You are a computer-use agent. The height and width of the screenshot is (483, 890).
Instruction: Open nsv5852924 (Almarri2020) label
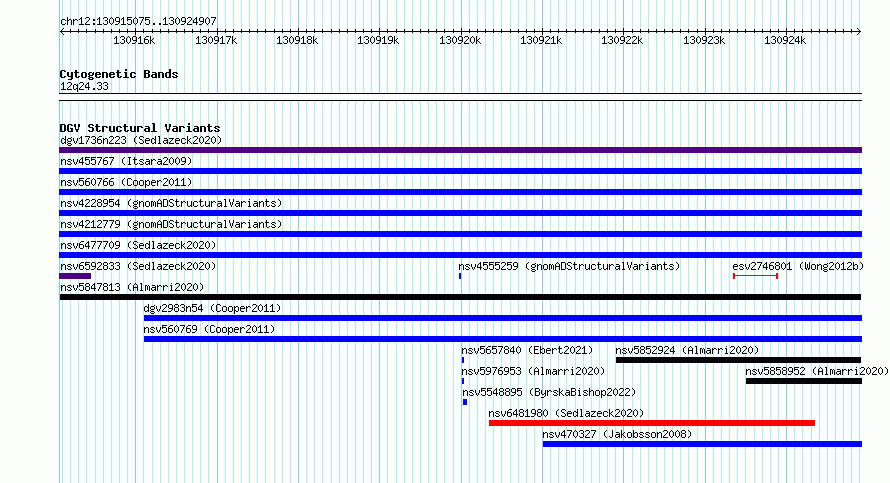click(687, 350)
